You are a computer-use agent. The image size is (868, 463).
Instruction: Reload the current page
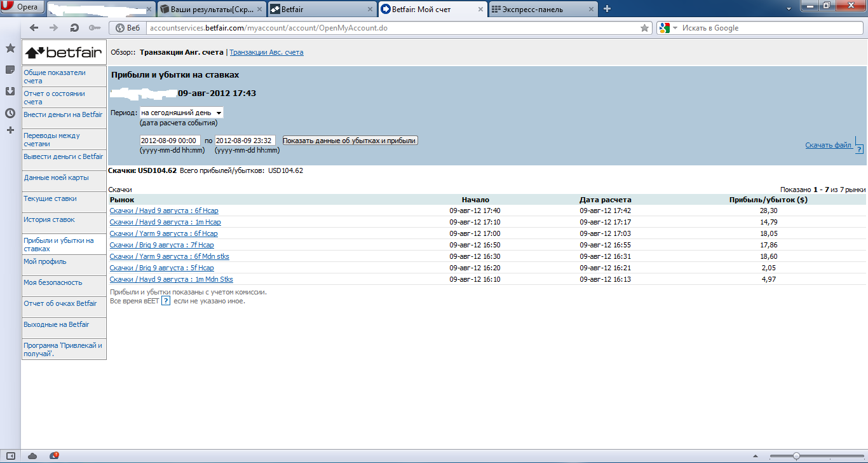tap(74, 28)
